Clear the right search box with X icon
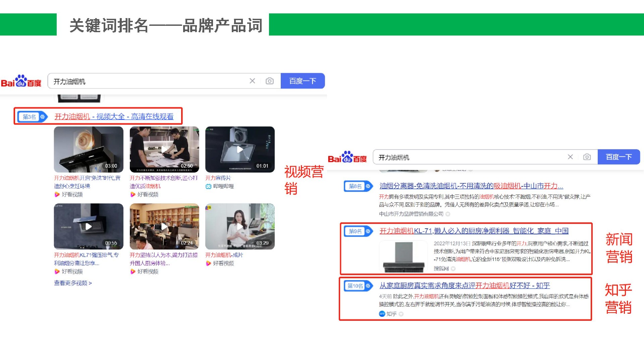 tap(570, 157)
